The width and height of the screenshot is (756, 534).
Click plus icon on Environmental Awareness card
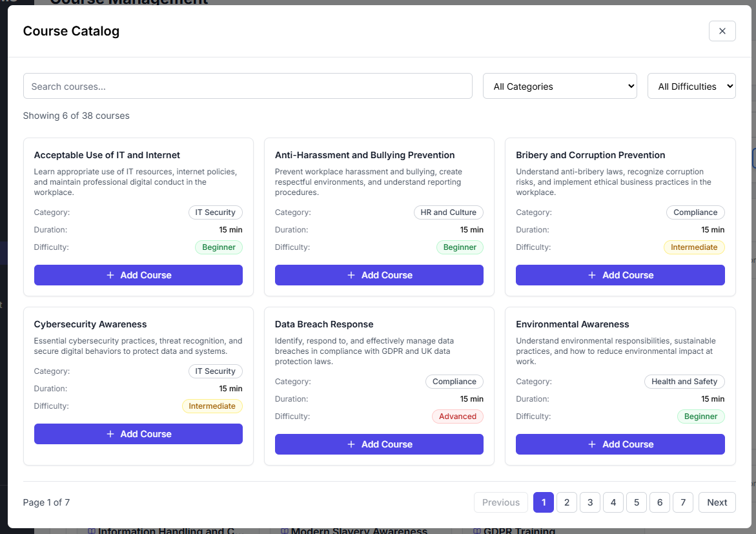click(x=592, y=444)
